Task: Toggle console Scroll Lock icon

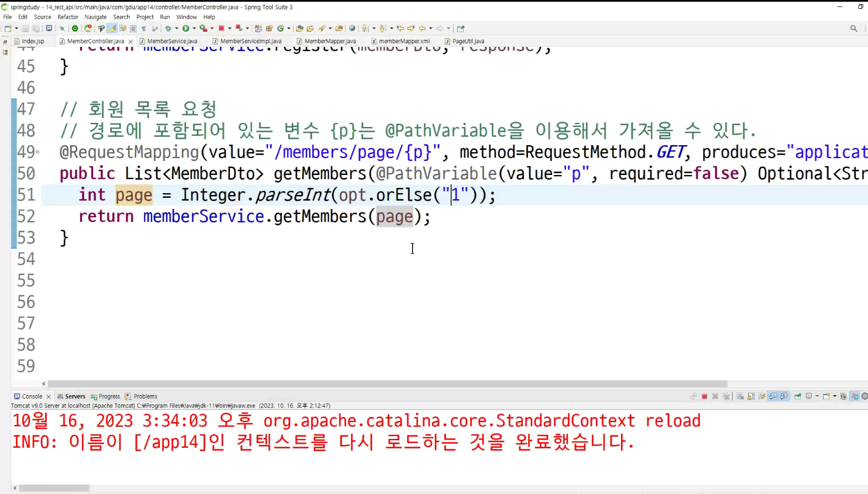Action: [751, 396]
